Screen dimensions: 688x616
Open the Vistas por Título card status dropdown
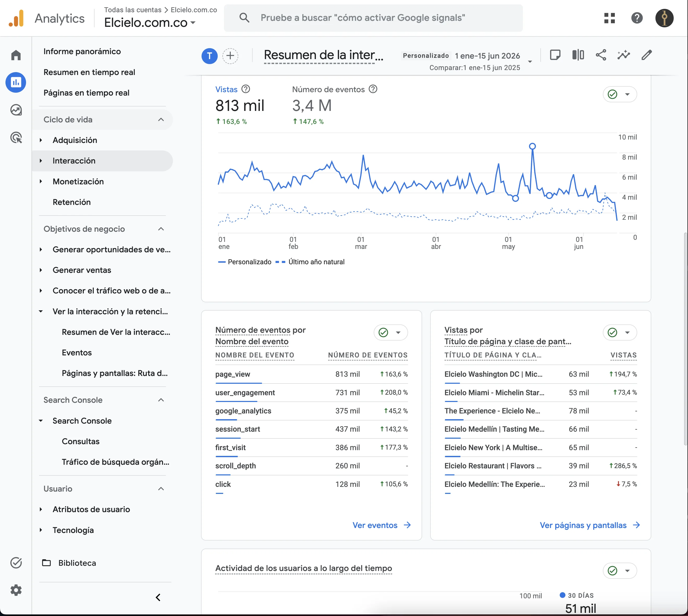(620, 332)
